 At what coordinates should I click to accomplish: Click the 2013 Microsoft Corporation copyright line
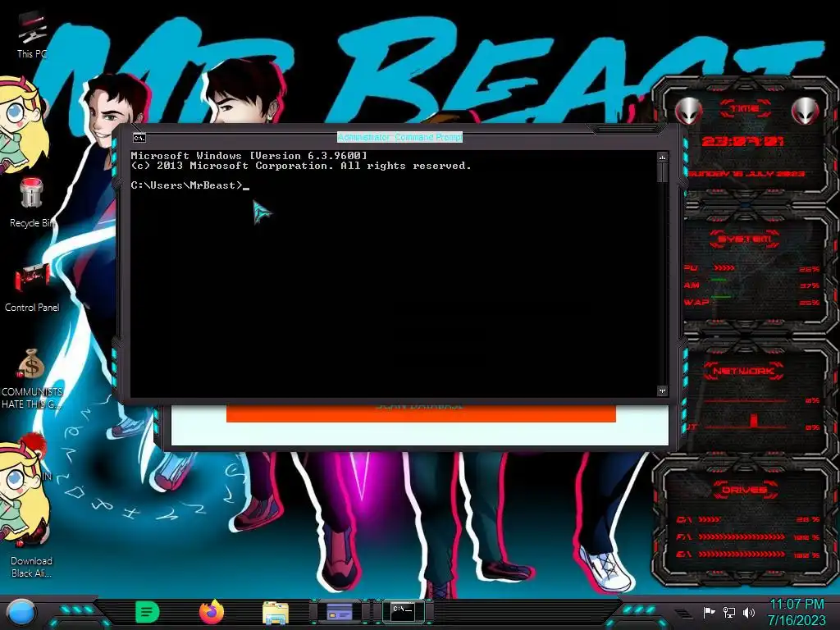(301, 166)
